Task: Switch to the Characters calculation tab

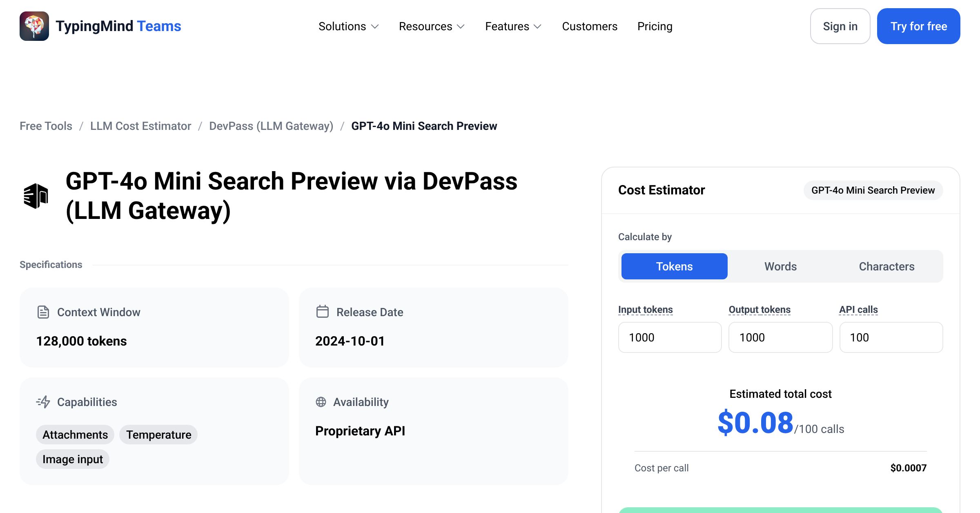Action: point(887,266)
